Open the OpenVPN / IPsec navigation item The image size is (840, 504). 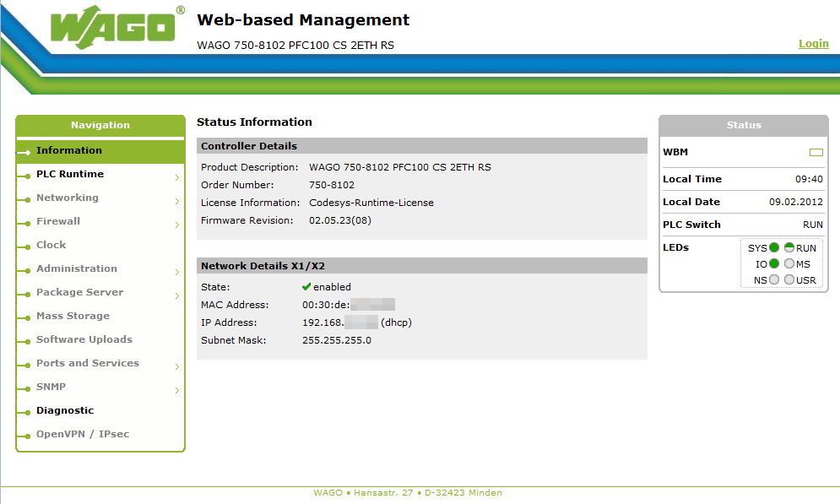pyautogui.click(x=83, y=434)
